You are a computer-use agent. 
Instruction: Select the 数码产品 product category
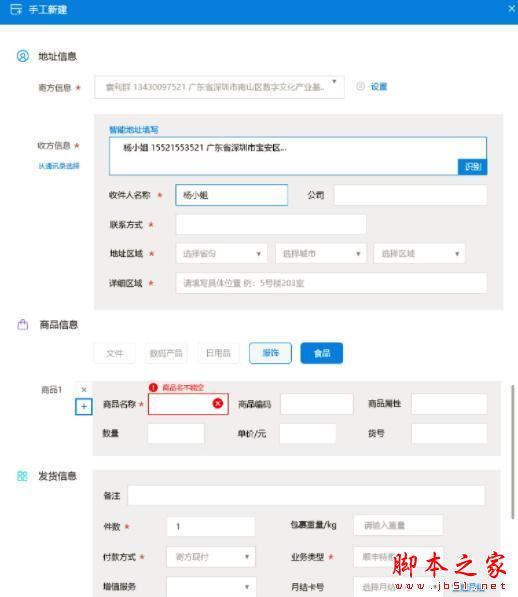click(x=166, y=353)
